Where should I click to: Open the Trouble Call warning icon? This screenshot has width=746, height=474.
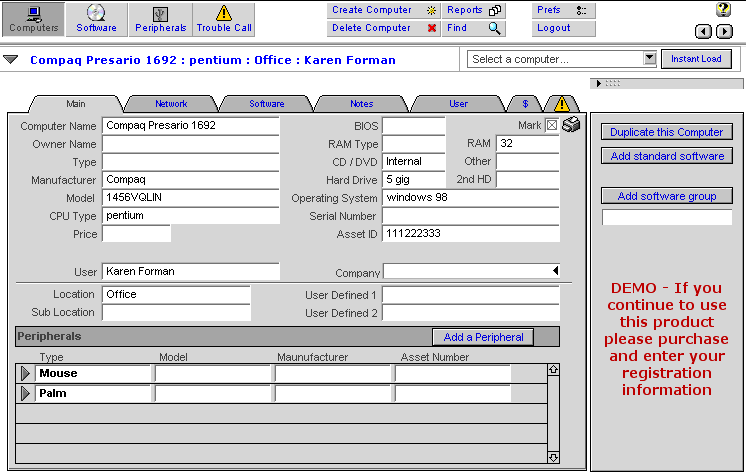pyautogui.click(x=224, y=19)
